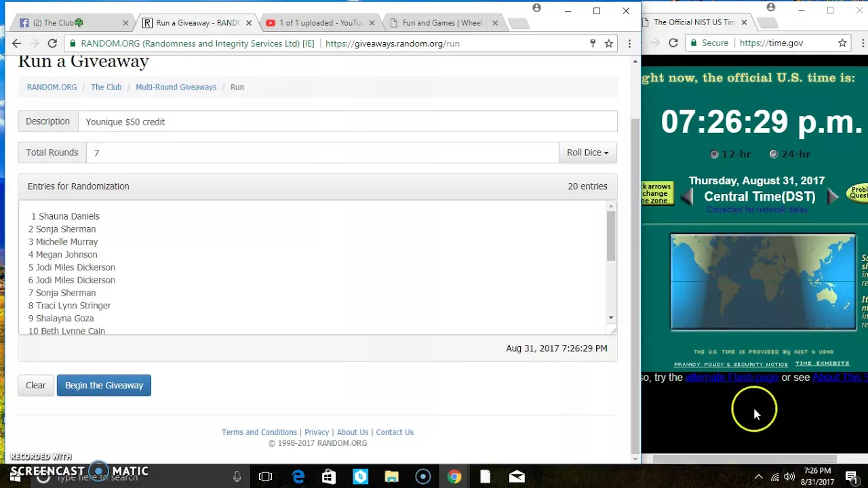Open Chrome profile icon in giveaway window
Viewport: 868px width, 488px height.
536,8
